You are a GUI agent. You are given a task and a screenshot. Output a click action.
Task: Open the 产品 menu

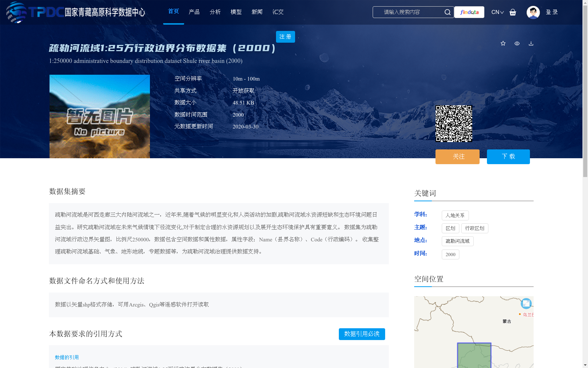point(194,12)
